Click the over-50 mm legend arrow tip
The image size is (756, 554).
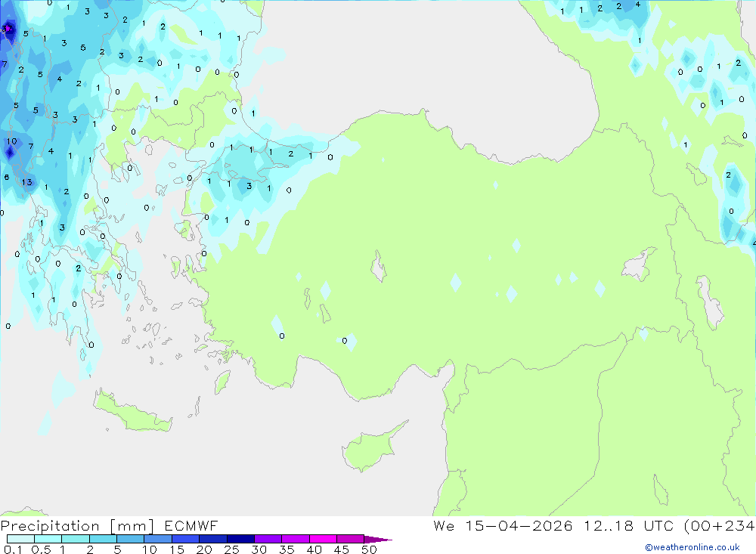click(x=378, y=539)
